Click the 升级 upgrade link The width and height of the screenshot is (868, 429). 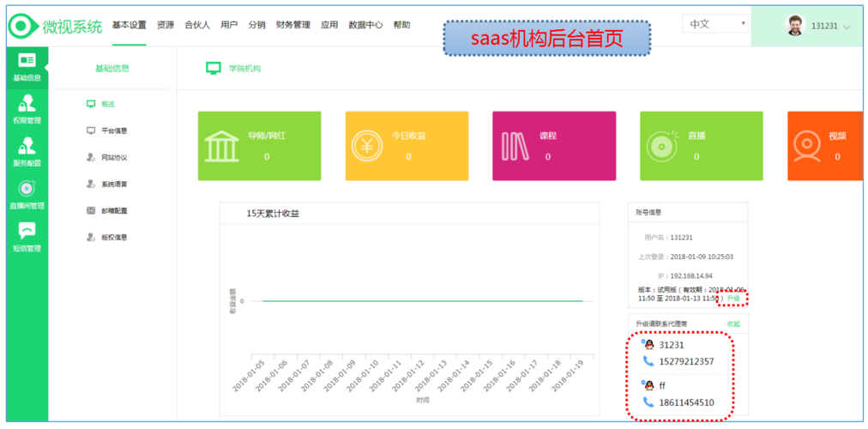coord(733,298)
